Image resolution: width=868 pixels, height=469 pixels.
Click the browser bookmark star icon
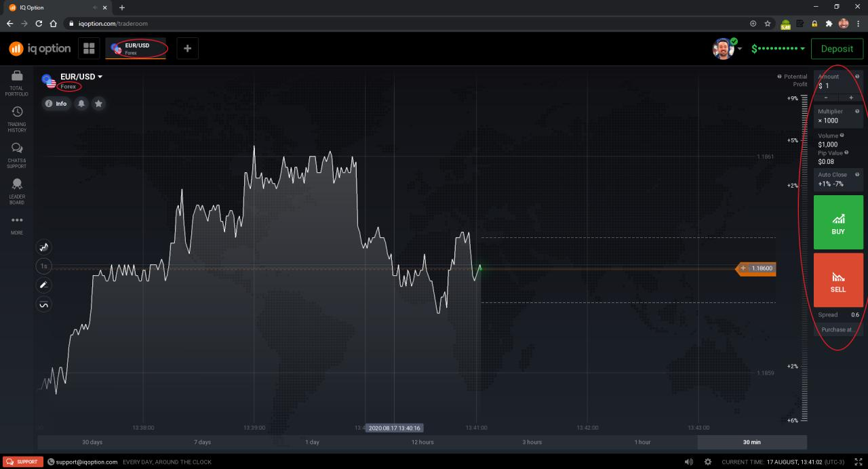[x=768, y=23]
